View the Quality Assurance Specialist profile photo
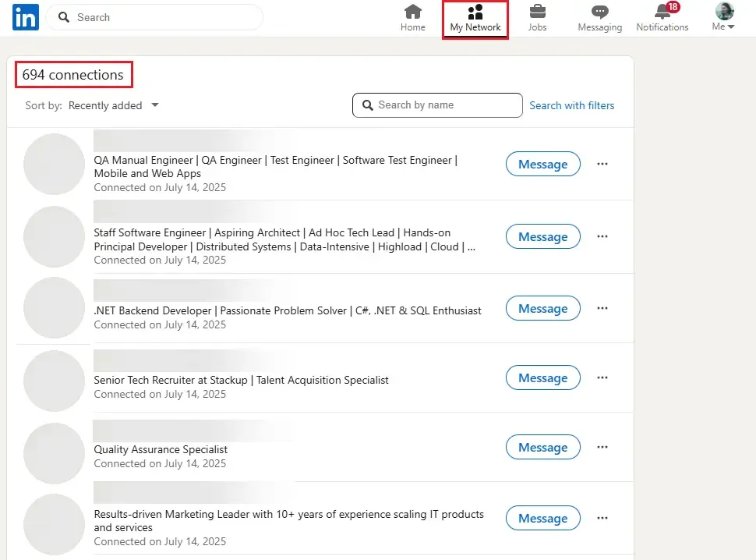Screen dimensions: 756x560 (x=53, y=451)
